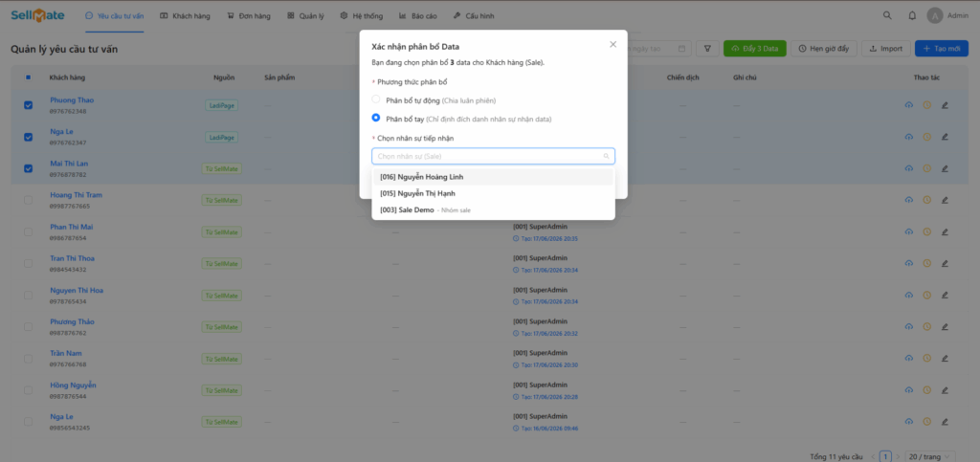The width and height of the screenshot is (980, 462).
Task: Close the Xác nhận phân bổ Data dialog
Action: [612, 44]
